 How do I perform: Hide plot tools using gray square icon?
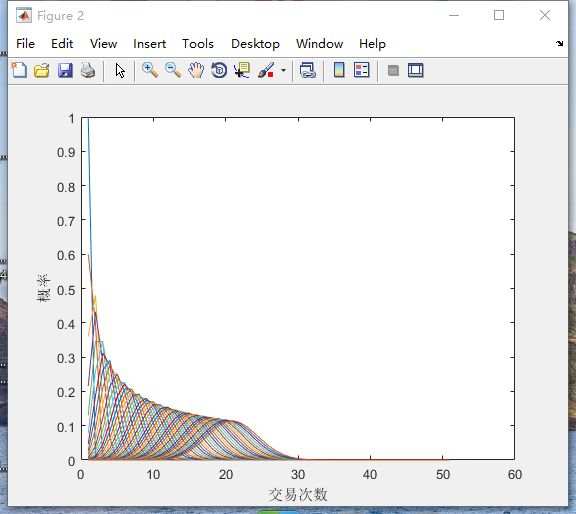[x=393, y=70]
